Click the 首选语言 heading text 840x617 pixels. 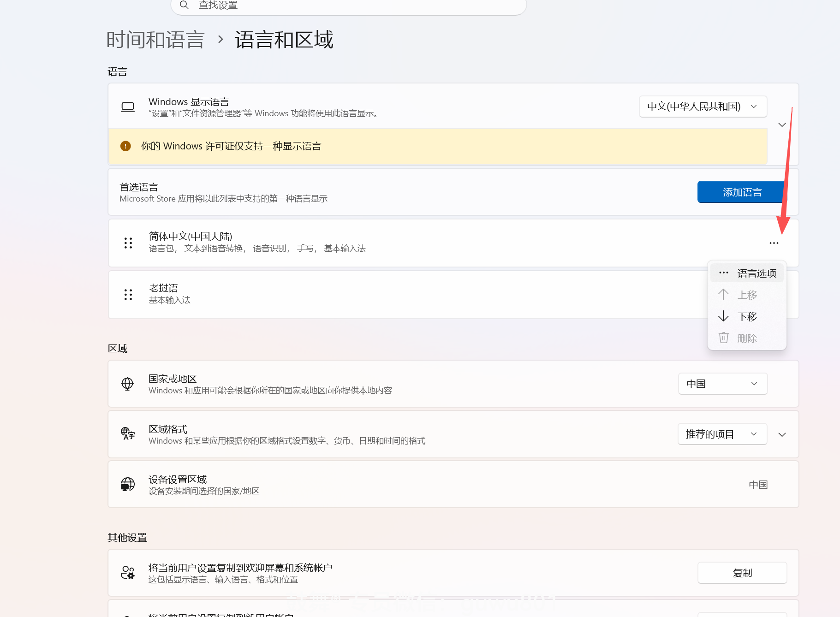point(139,187)
